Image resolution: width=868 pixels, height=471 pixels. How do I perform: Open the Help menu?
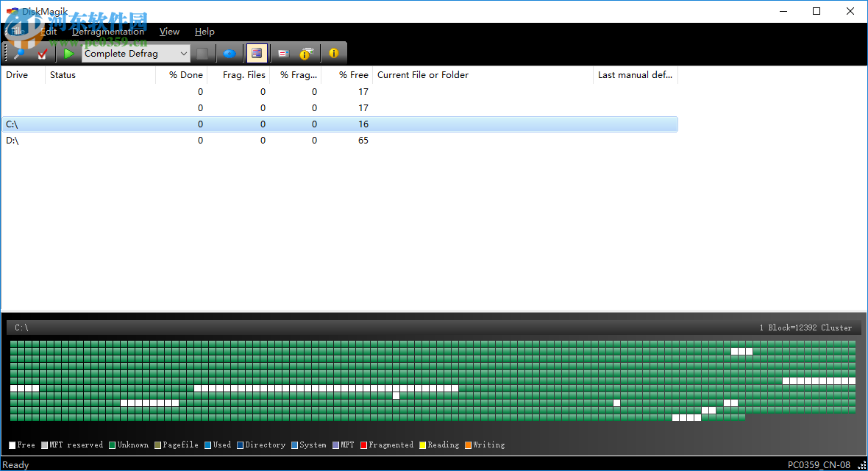pyautogui.click(x=204, y=32)
